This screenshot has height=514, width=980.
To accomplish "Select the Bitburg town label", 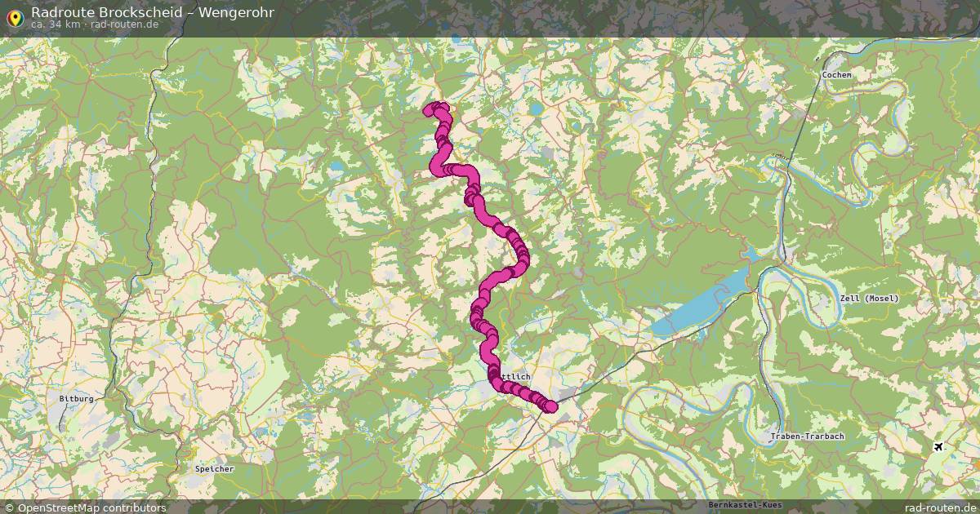I will click(77, 399).
